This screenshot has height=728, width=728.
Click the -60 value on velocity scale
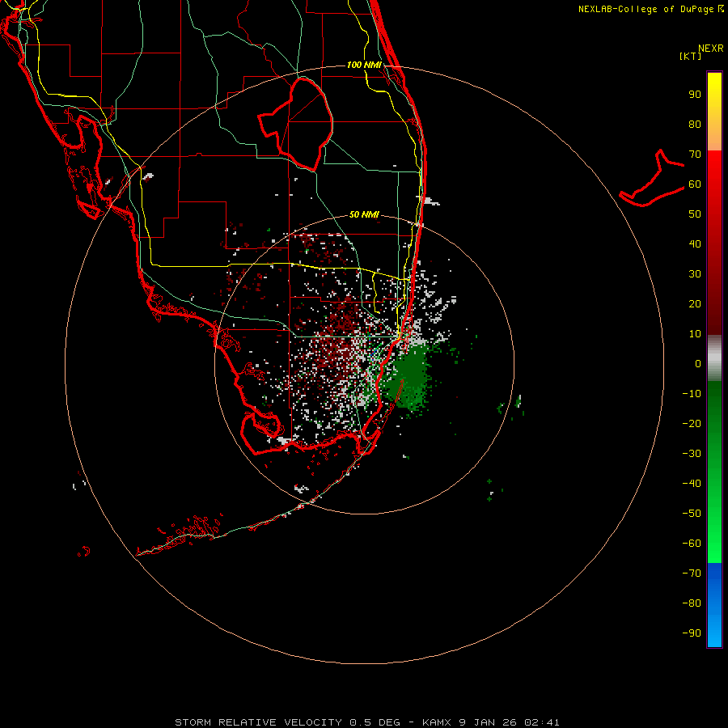692,544
